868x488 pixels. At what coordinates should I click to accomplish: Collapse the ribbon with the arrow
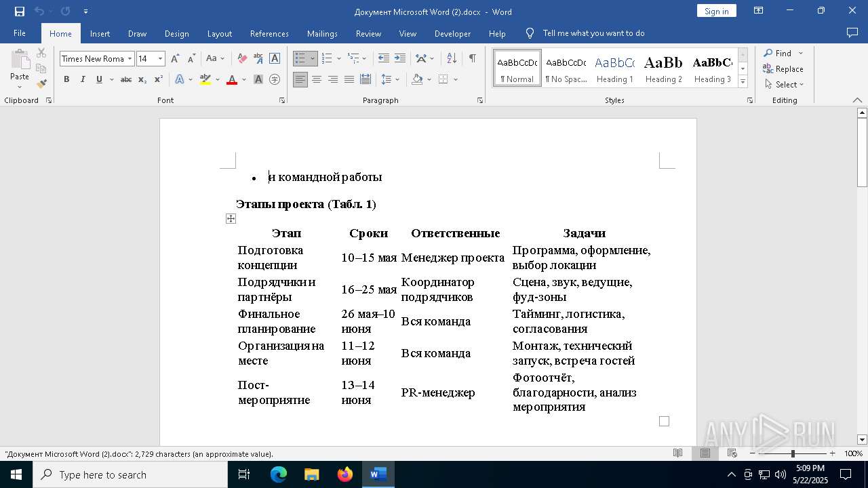[x=857, y=100]
